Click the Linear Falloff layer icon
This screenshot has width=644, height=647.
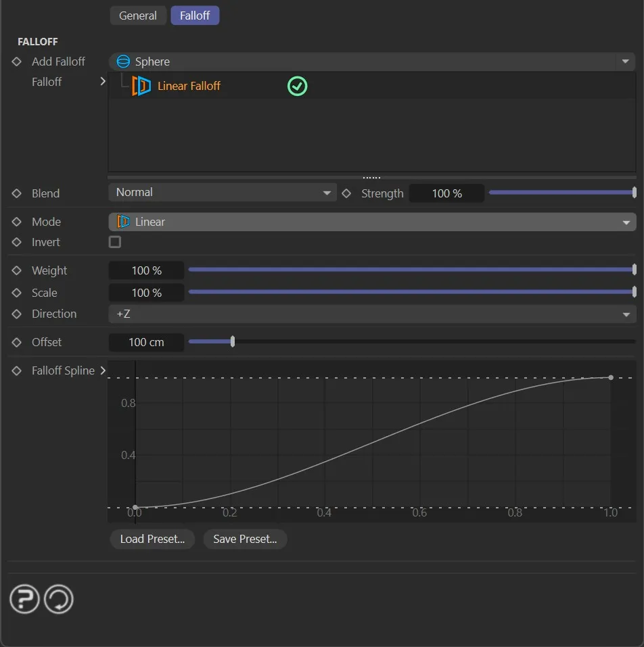(x=141, y=86)
